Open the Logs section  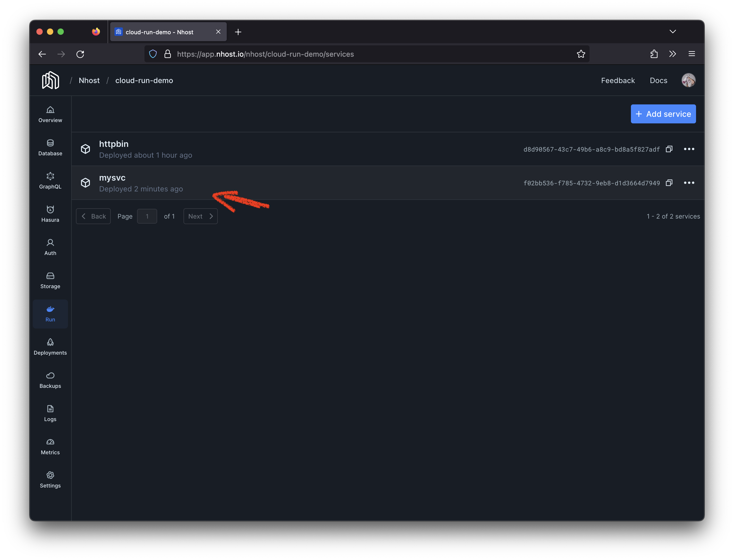(50, 413)
